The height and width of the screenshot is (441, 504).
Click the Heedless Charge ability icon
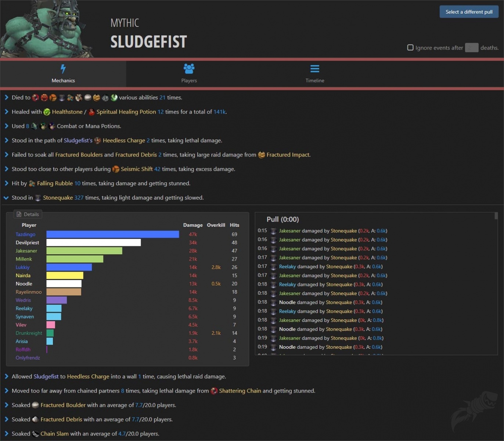point(97,140)
